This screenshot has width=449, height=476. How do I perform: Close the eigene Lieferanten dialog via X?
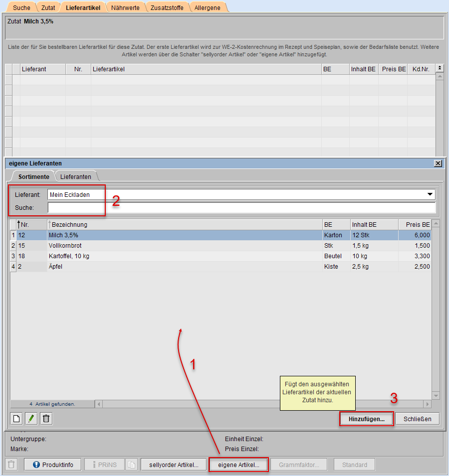(x=438, y=163)
